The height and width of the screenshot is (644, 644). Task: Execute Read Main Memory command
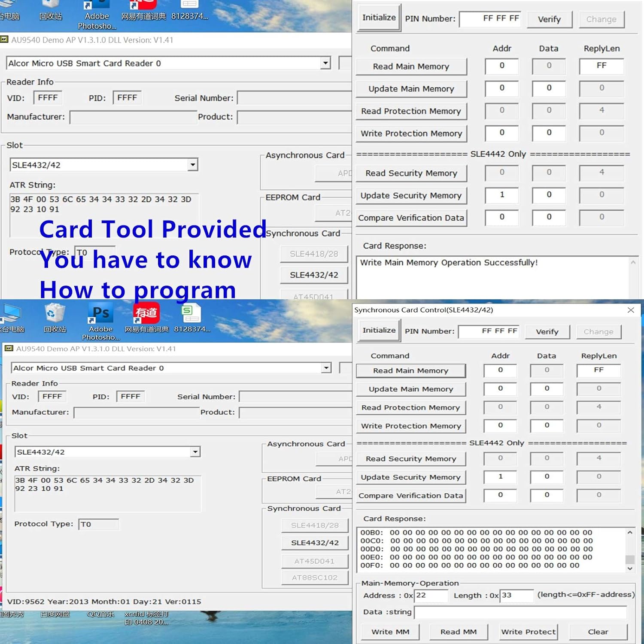[x=410, y=371]
